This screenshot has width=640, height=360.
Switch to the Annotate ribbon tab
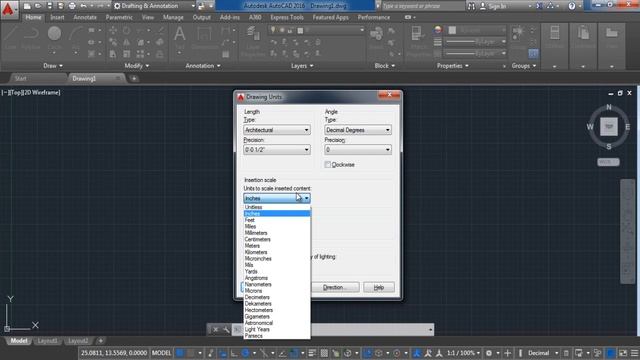point(85,18)
